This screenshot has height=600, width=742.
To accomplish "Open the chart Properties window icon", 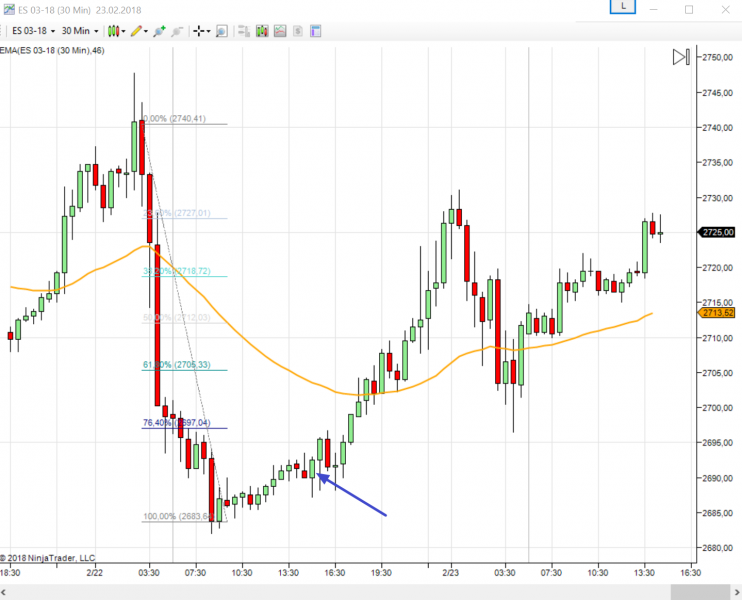I will click(316, 31).
